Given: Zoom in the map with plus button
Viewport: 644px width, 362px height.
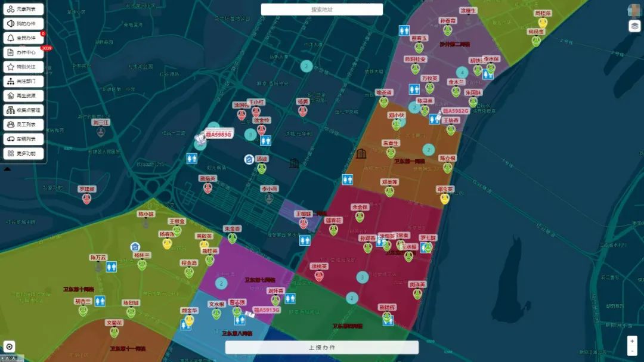Looking at the screenshot, I should (632, 341).
